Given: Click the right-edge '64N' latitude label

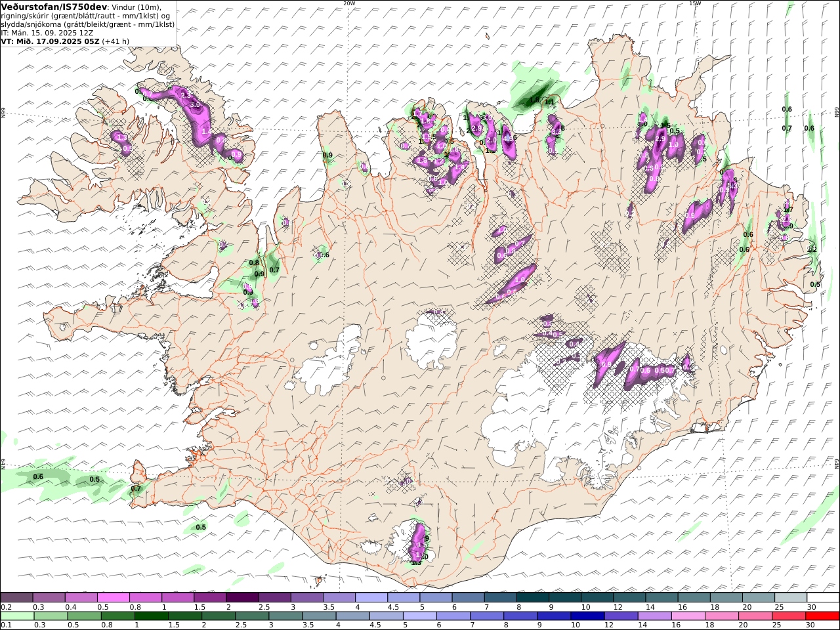Looking at the screenshot, I should click(x=837, y=465).
